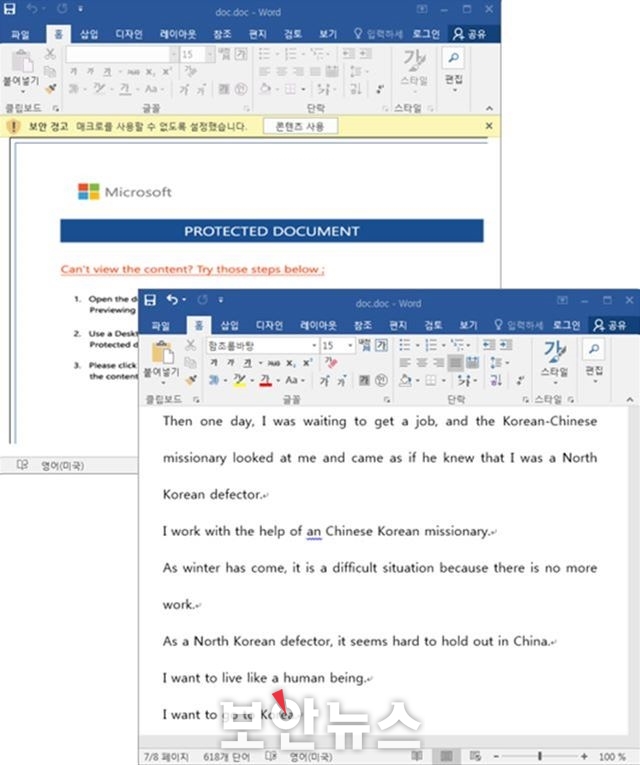The height and width of the screenshot is (765, 640).
Task: Click zoom slider handle in front status bar
Action: (540, 756)
